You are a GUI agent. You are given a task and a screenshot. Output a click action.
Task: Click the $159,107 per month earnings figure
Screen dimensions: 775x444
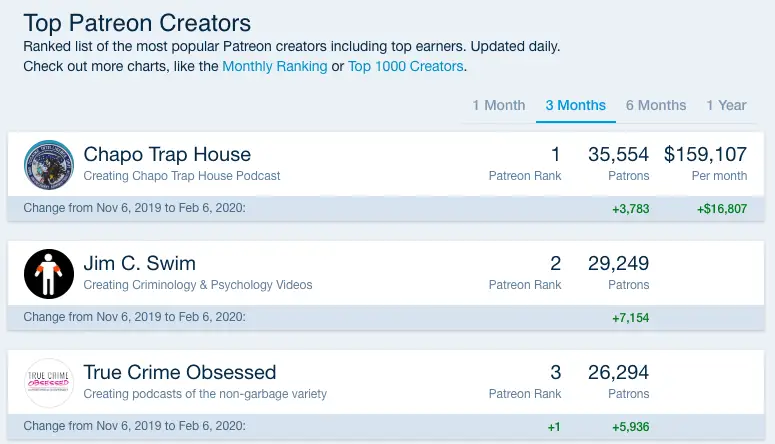point(705,154)
